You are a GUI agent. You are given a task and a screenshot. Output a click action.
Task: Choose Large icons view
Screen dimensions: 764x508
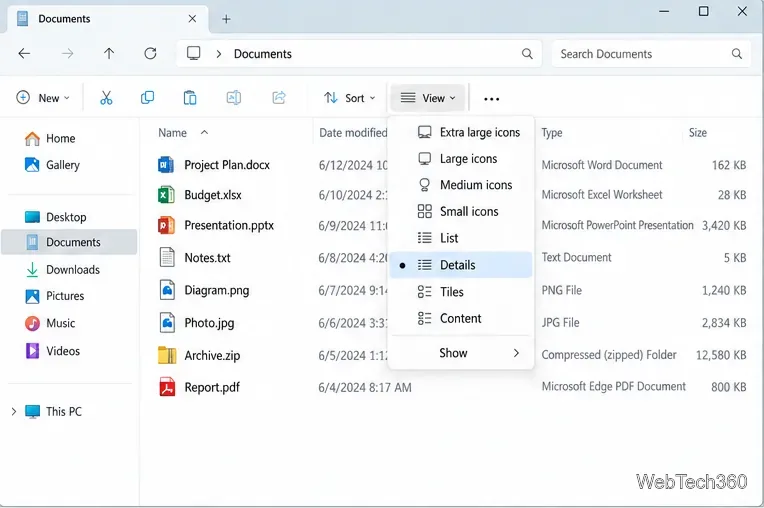(x=461, y=158)
